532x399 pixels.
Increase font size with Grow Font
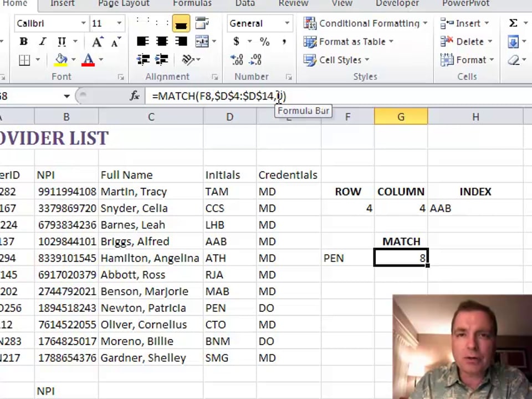[98, 42]
